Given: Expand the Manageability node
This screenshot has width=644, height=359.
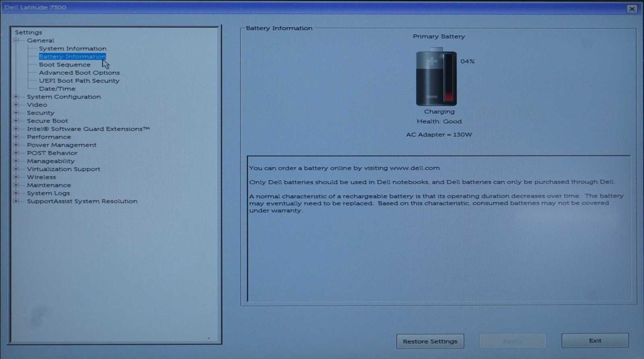Looking at the screenshot, I should pos(16,161).
